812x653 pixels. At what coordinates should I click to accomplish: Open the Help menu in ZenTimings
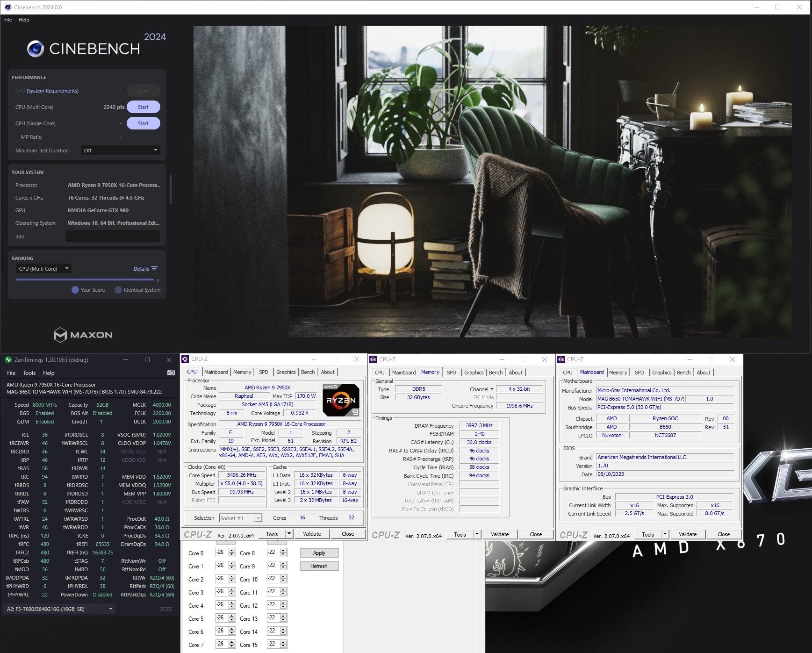point(49,373)
